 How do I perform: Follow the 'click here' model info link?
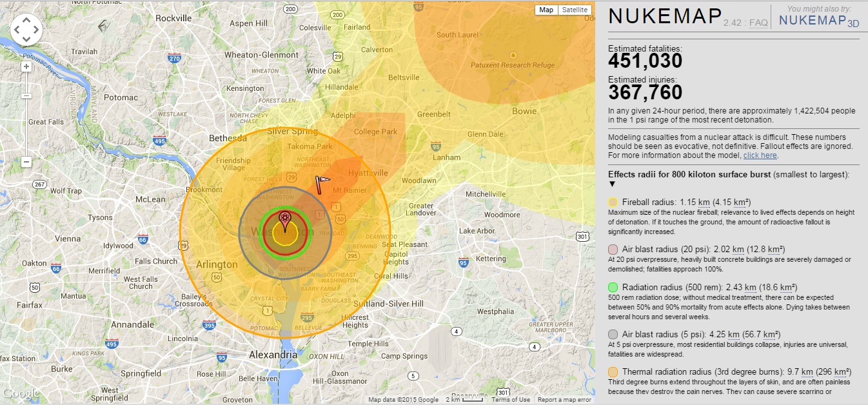tap(760, 155)
